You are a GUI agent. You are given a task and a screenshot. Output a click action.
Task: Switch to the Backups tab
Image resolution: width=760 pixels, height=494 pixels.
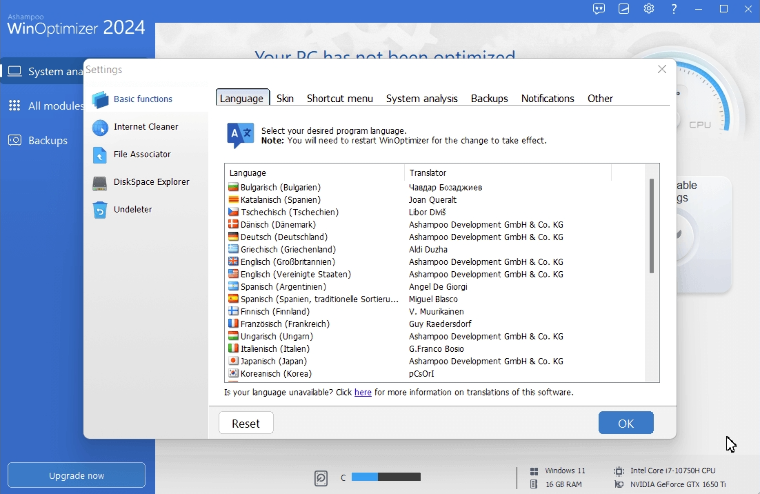pos(489,98)
